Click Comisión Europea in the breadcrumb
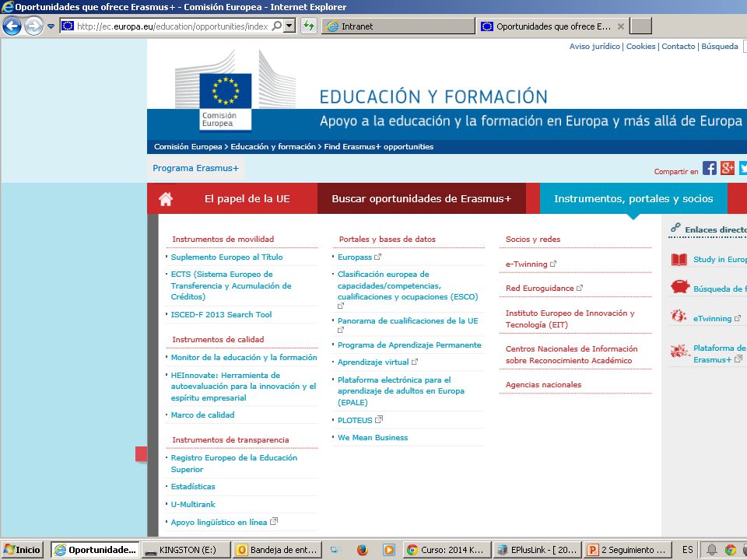Screen dimensions: 747x560 (188, 147)
